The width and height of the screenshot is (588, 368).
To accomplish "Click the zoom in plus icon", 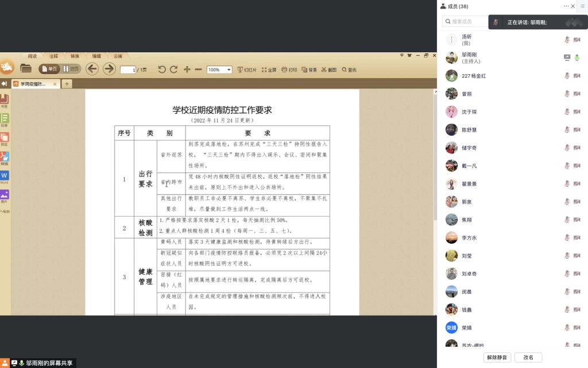I will 187,70.
